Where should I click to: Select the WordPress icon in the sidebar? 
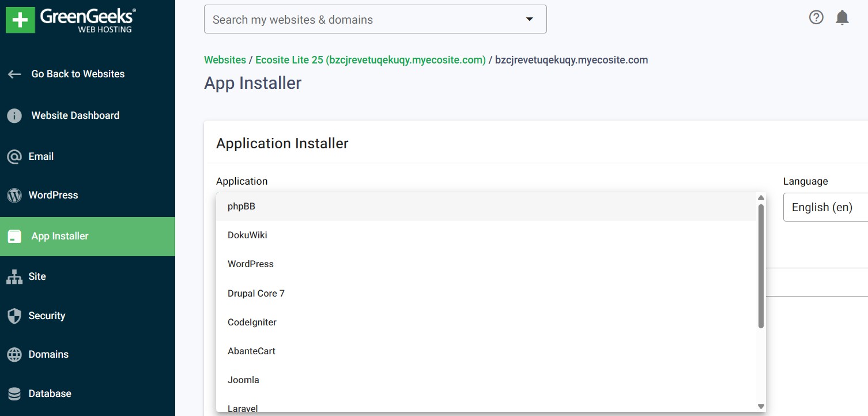14,195
